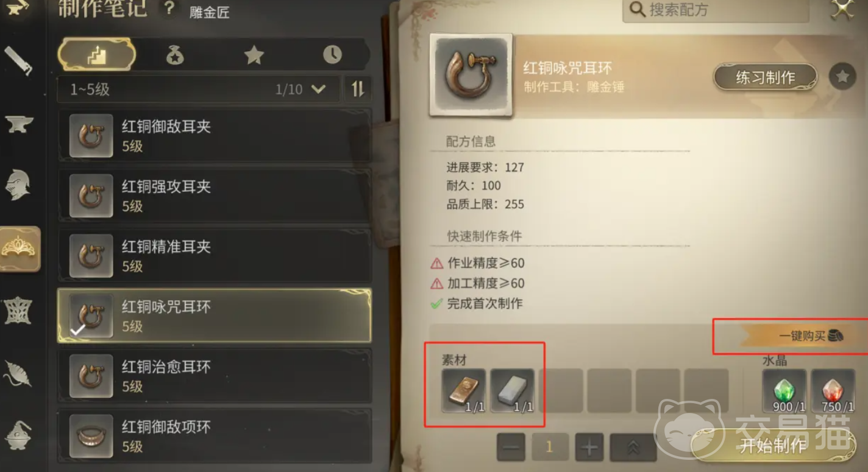The height and width of the screenshot is (472, 868).
Task: Click the maximize quantity double-arrow button
Action: click(x=633, y=448)
